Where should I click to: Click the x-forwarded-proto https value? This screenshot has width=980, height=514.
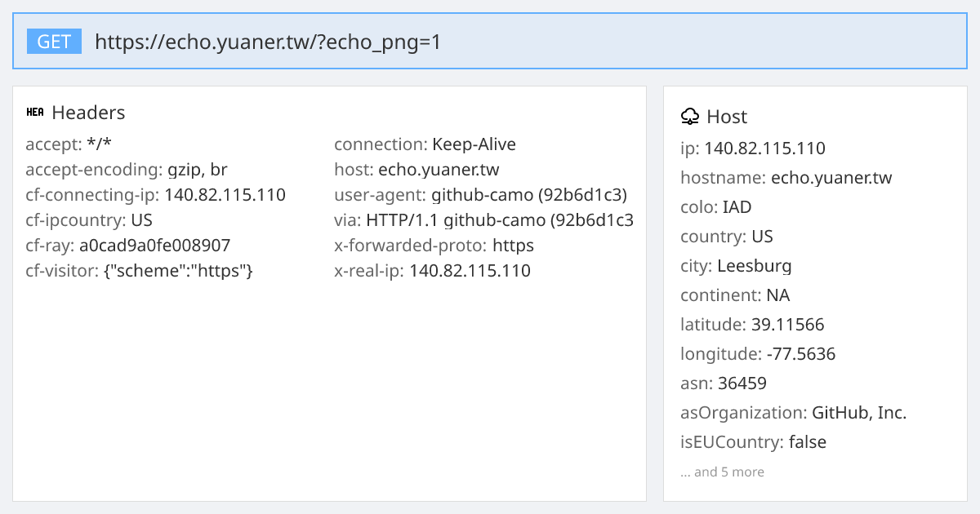click(513, 246)
